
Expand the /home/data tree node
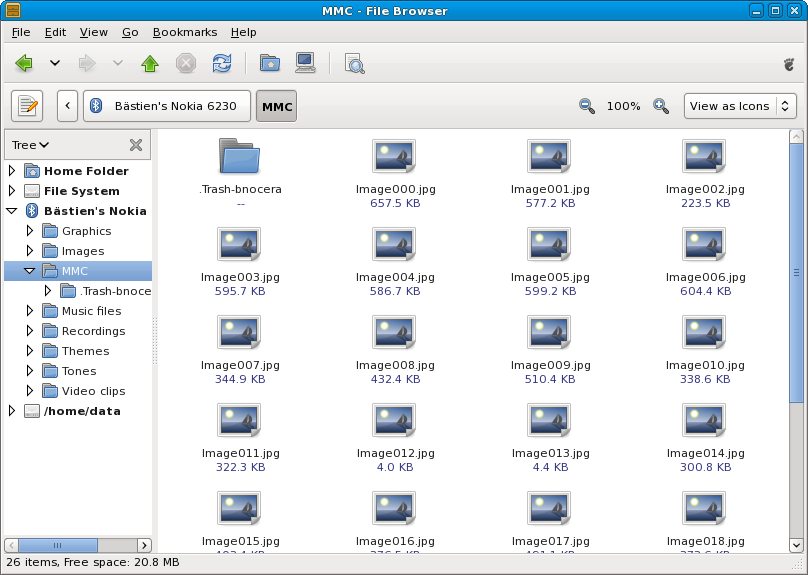(12, 411)
